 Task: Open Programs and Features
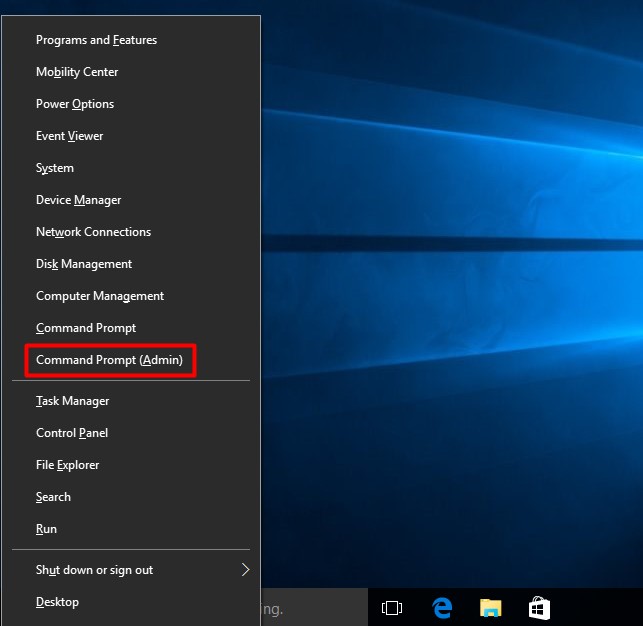[96, 40]
